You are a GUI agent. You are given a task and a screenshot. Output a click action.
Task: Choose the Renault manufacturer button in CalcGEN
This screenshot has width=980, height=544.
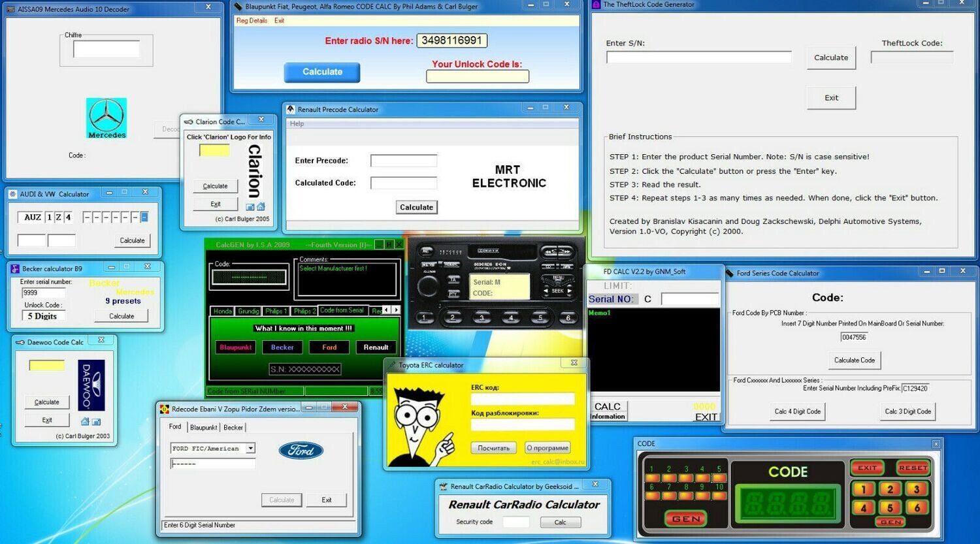click(x=376, y=347)
